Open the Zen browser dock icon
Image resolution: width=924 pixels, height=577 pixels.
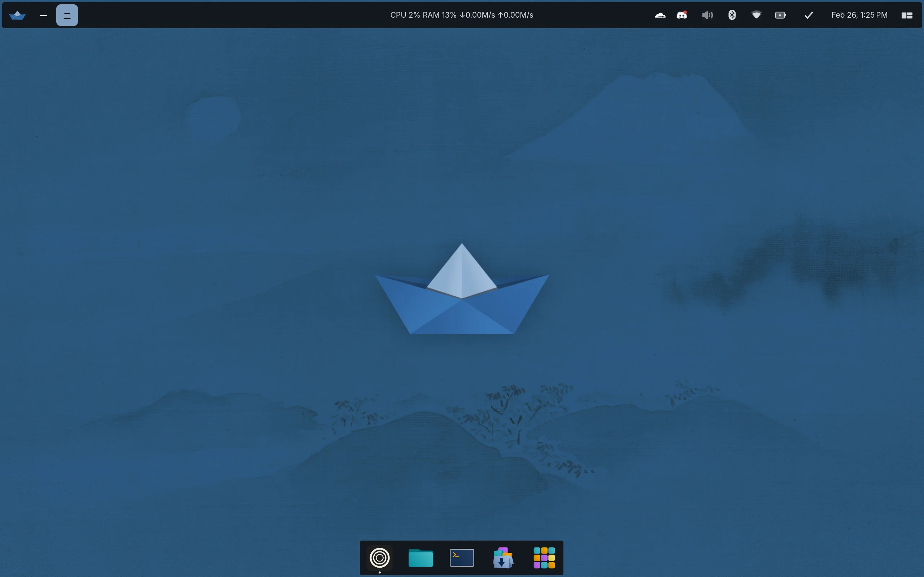coord(380,558)
